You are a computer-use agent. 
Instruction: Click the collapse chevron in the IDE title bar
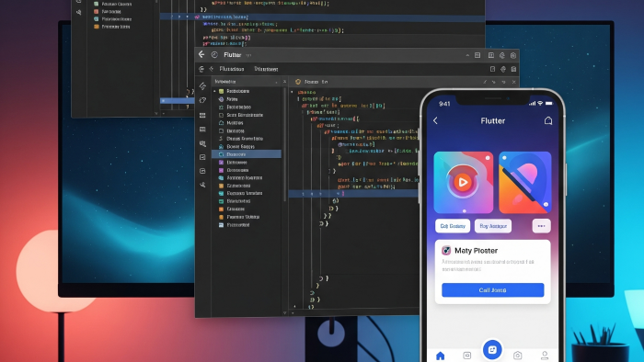tap(467, 55)
